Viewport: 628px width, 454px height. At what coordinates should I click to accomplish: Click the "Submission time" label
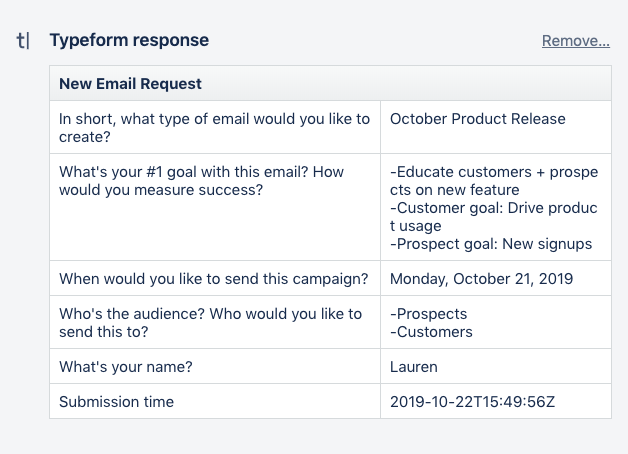pos(116,402)
